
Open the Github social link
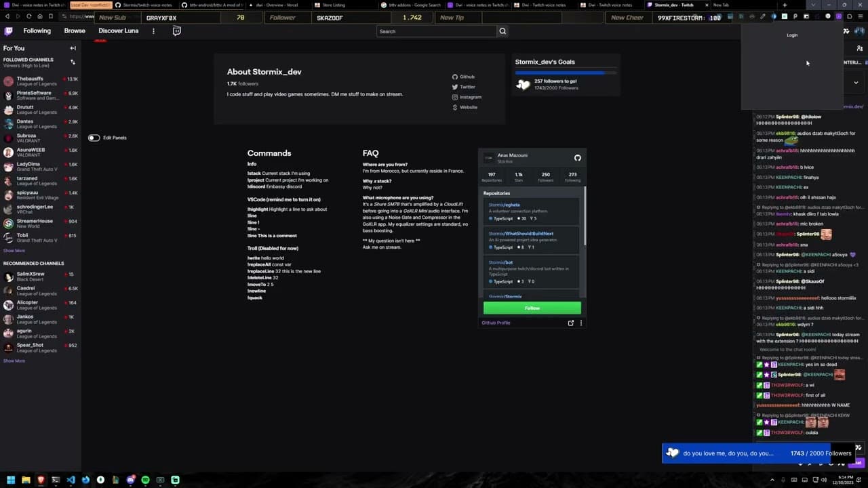click(x=463, y=77)
